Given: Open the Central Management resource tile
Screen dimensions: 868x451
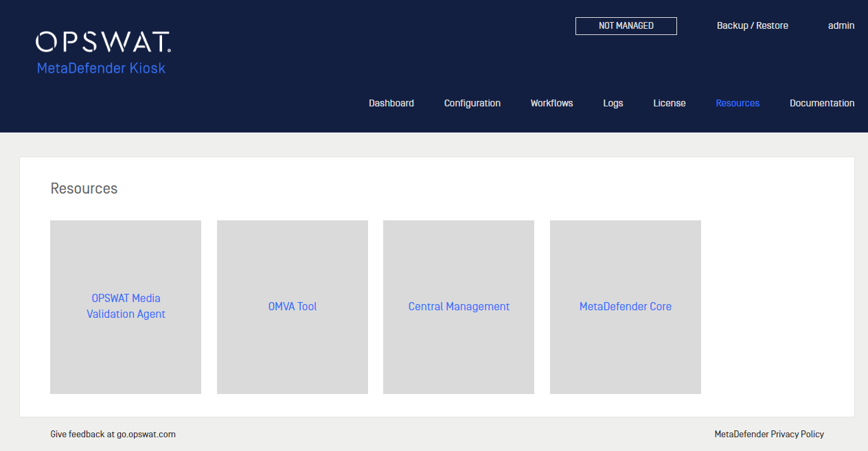Looking at the screenshot, I should click(x=459, y=307).
